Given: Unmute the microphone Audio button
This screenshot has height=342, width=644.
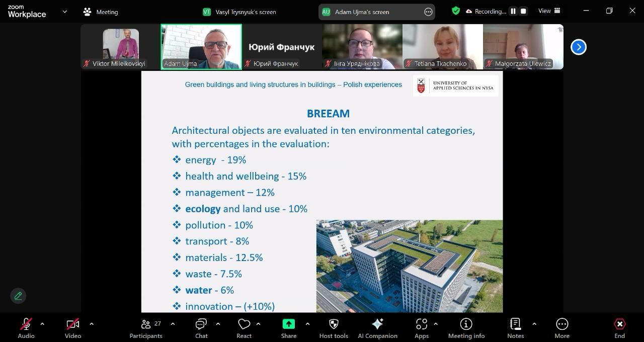Looking at the screenshot, I should [x=26, y=328].
